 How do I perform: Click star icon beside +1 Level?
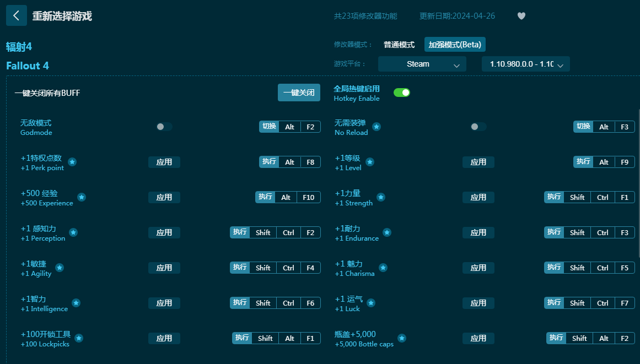coord(370,162)
